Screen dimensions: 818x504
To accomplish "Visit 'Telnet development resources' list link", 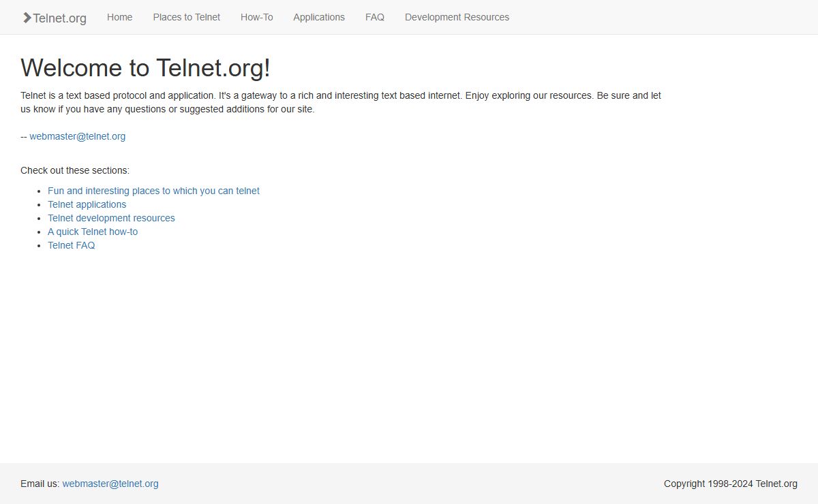I will click(x=111, y=218).
